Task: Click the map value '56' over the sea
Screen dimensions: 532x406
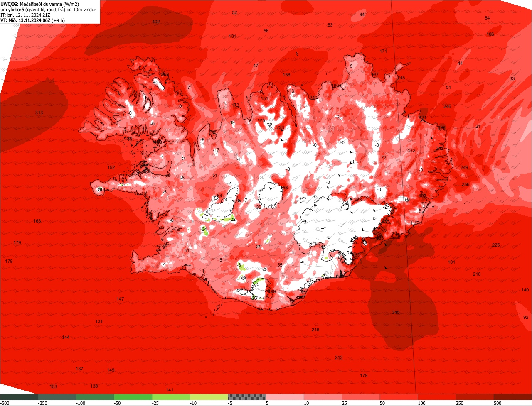Action: pyautogui.click(x=266, y=31)
